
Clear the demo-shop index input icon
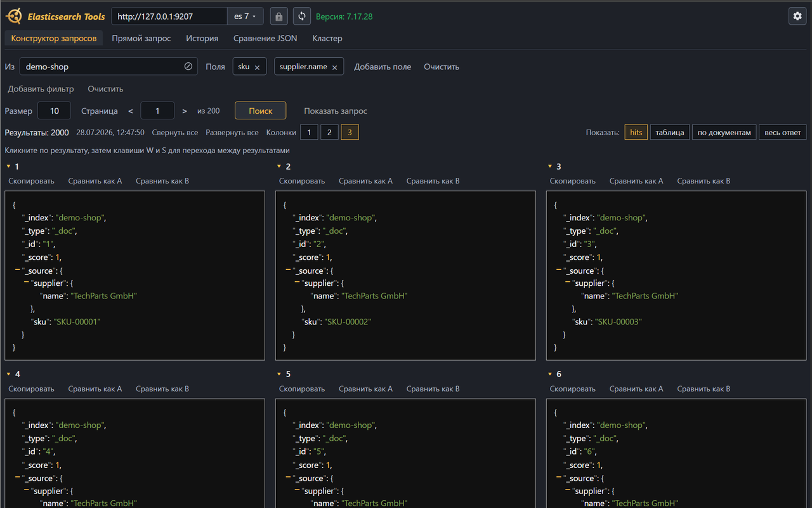click(x=188, y=66)
